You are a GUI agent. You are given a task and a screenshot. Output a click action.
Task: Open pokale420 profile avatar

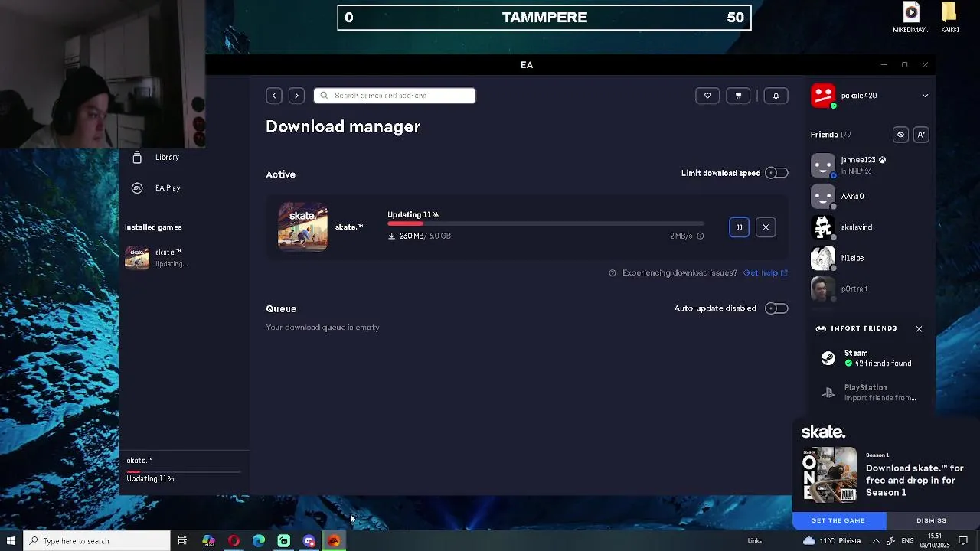point(823,96)
